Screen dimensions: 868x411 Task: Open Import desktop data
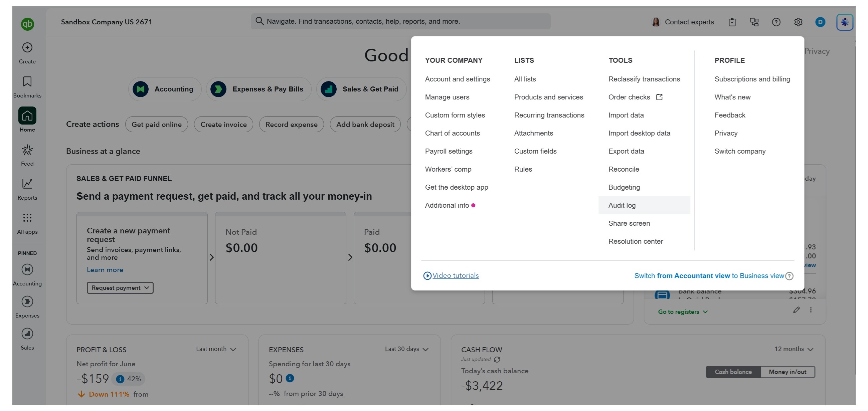tap(639, 133)
